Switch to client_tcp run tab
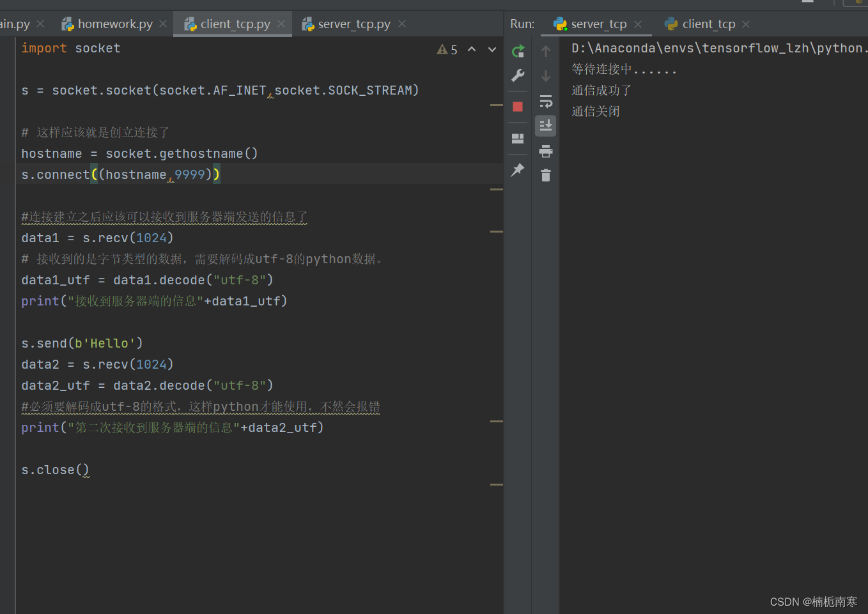Image resolution: width=868 pixels, height=614 pixels. 709,24
